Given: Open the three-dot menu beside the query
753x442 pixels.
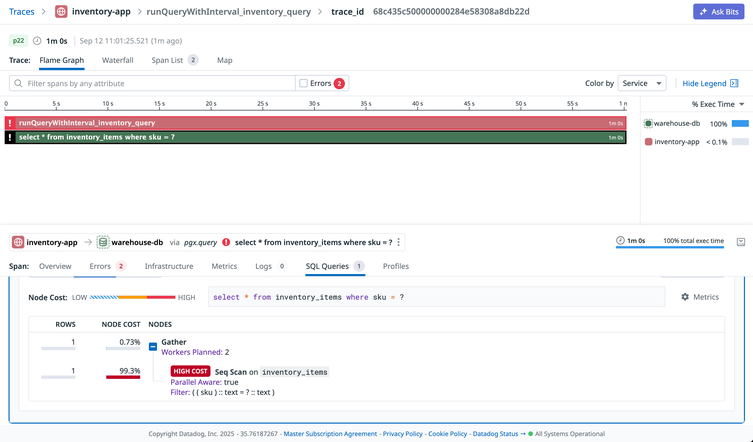Looking at the screenshot, I should (x=399, y=242).
